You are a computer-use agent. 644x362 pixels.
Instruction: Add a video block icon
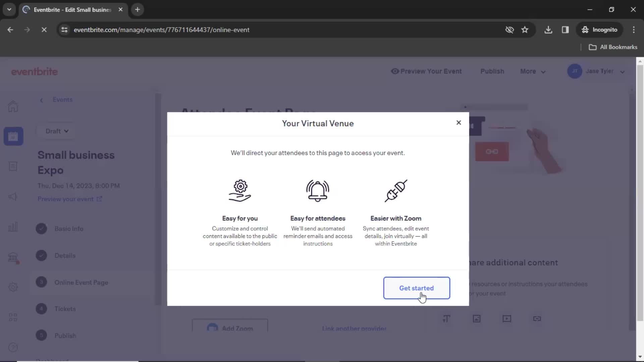pyautogui.click(x=507, y=319)
